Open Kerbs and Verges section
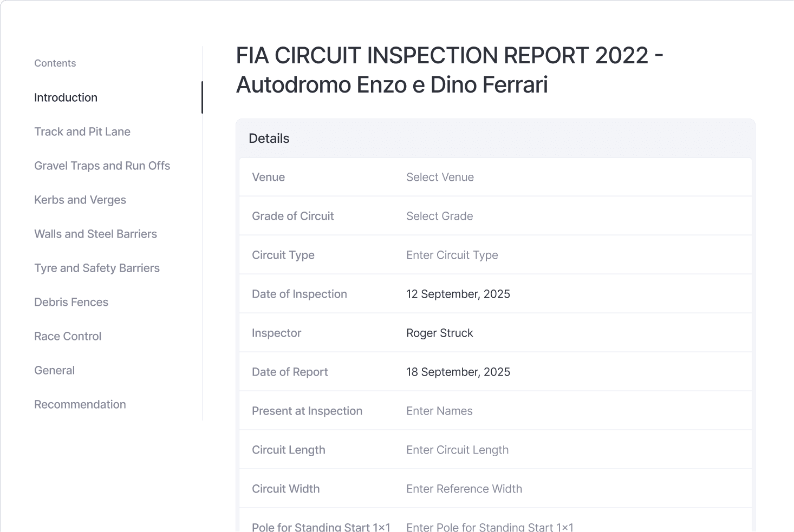 coord(80,200)
